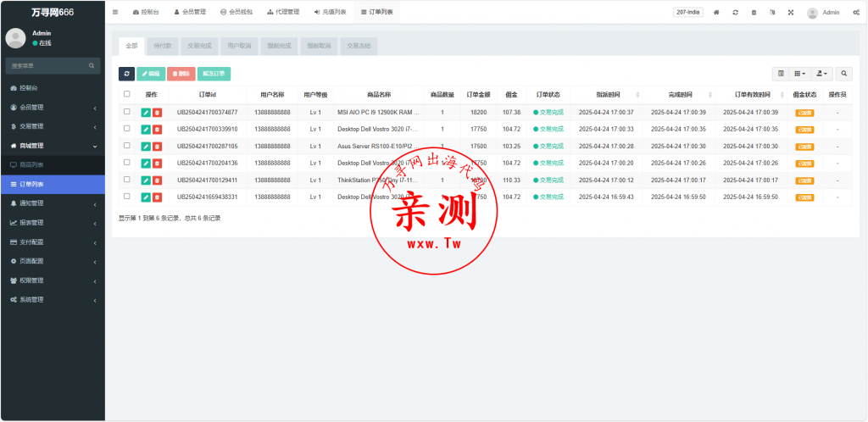Open the columns grid dropdown button
The image size is (868, 422).
(800, 74)
